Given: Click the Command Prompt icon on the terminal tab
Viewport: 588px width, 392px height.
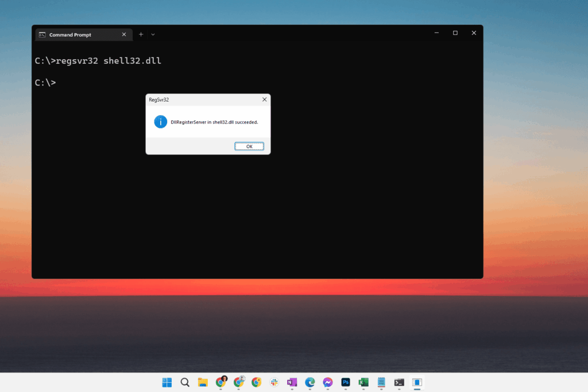Looking at the screenshot, I should coord(42,34).
